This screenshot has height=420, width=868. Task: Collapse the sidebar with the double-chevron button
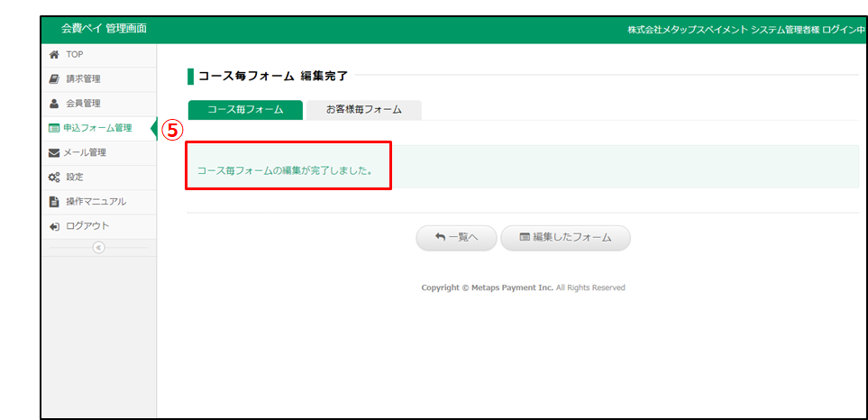click(98, 247)
